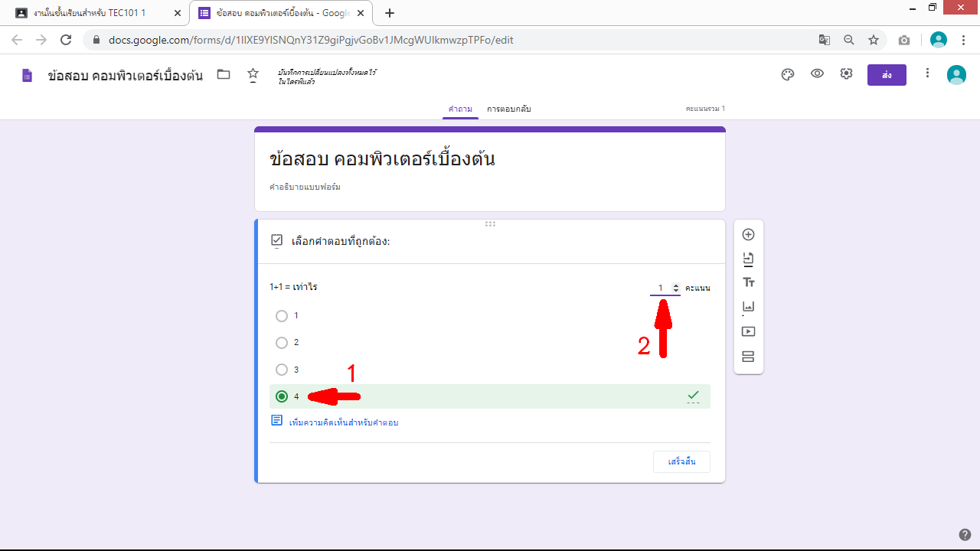Star this form
The image size is (980, 551).
pos(253,74)
